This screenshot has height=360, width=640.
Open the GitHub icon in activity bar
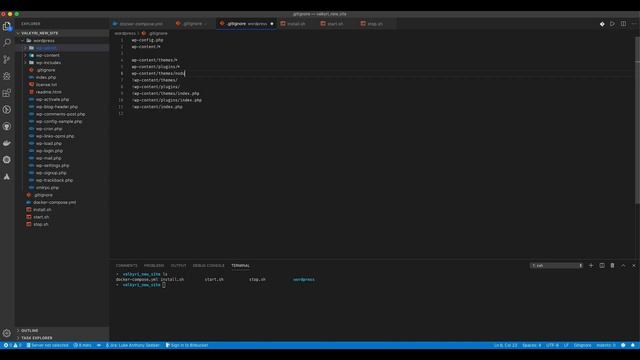point(7,127)
